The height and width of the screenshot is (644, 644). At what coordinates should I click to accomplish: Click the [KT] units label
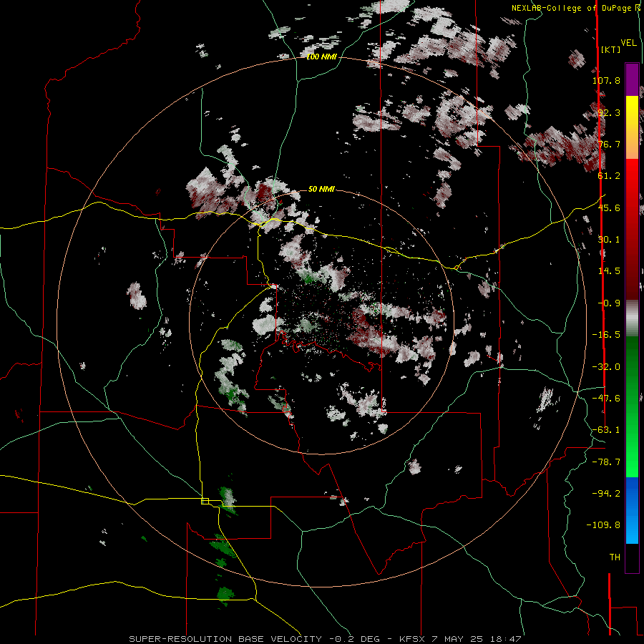pyautogui.click(x=611, y=49)
